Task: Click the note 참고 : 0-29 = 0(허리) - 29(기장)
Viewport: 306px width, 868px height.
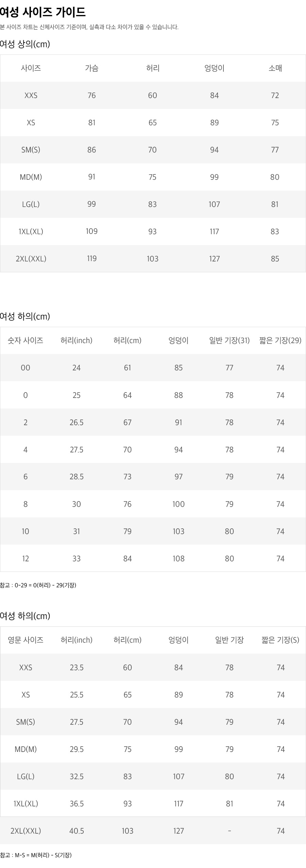Action: (38, 585)
